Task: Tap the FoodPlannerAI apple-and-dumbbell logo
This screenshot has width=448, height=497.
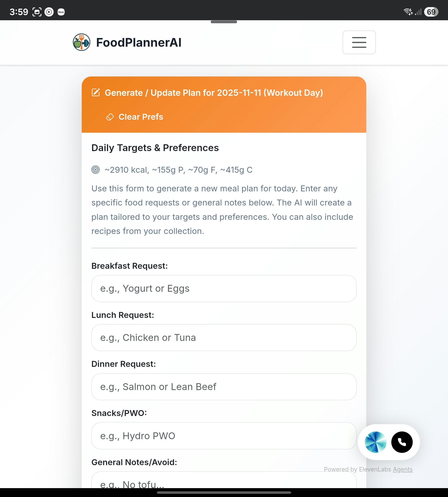Action: [81, 42]
